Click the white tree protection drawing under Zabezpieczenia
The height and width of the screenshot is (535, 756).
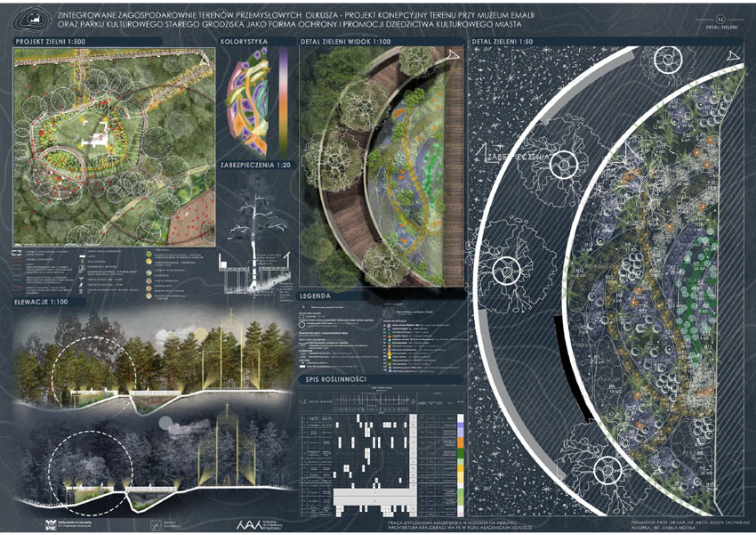tap(256, 223)
